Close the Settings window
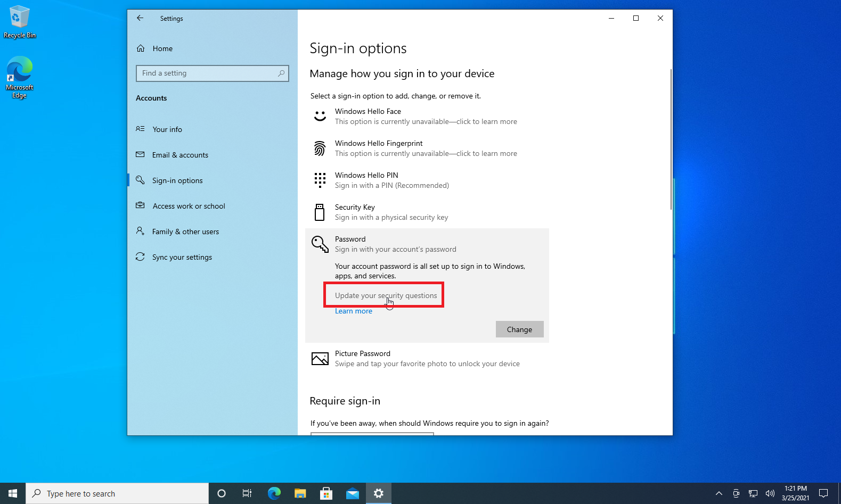Screen dimensions: 841x504 click(660, 18)
